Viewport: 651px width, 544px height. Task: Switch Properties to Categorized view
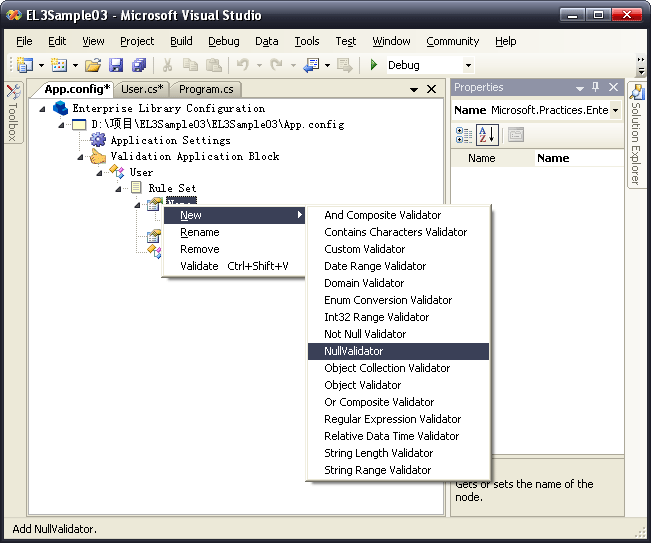(464, 135)
